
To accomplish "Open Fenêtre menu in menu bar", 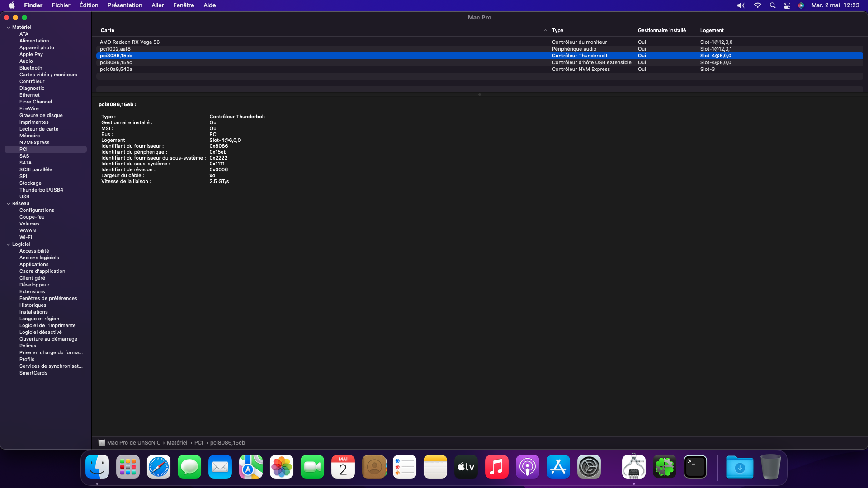I will (x=184, y=5).
